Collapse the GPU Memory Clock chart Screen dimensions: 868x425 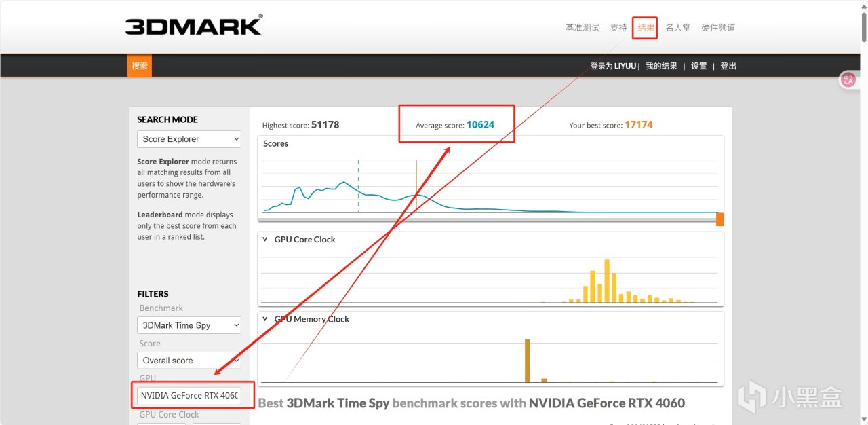pyautogui.click(x=265, y=319)
